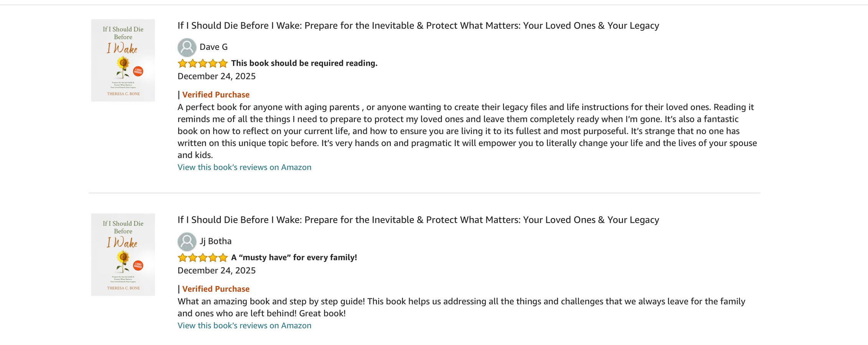Click Jj Botha's profile avatar icon
This screenshot has height=345, width=868.
point(187,242)
